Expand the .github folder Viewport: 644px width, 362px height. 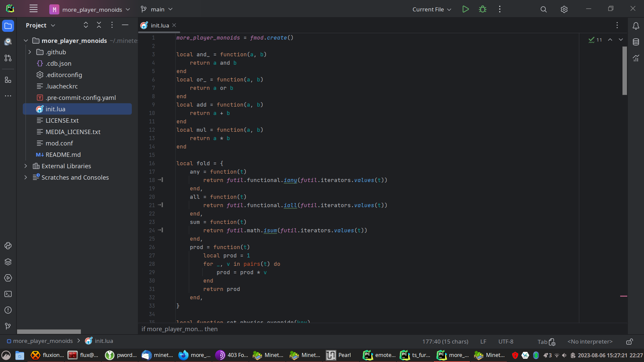[30, 52]
